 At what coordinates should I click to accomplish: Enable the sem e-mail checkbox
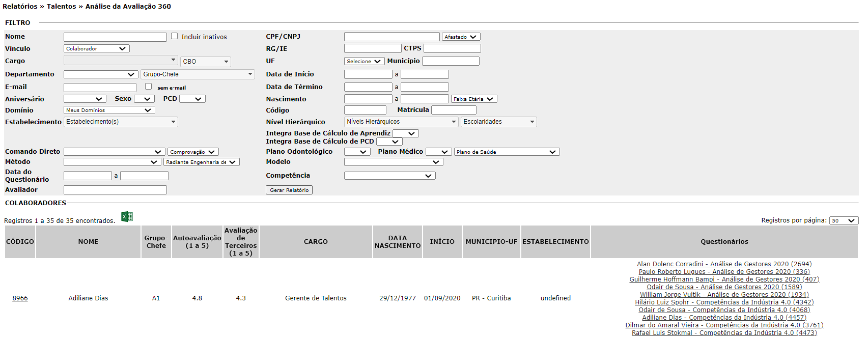pos(149,87)
